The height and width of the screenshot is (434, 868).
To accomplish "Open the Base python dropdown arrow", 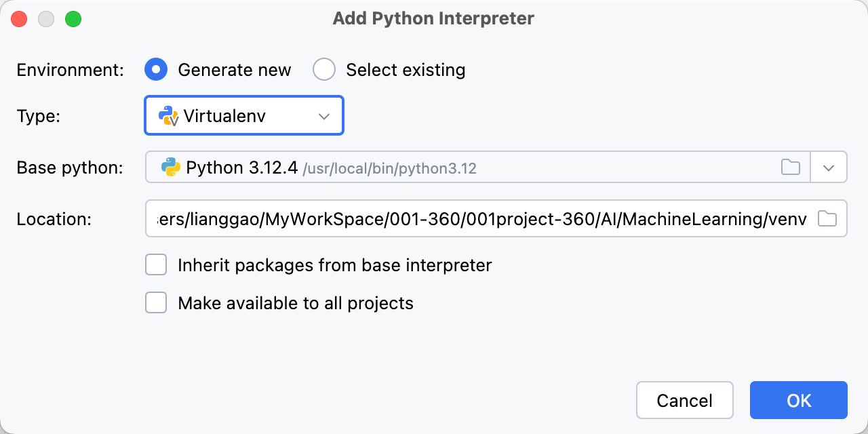I will pos(829,167).
